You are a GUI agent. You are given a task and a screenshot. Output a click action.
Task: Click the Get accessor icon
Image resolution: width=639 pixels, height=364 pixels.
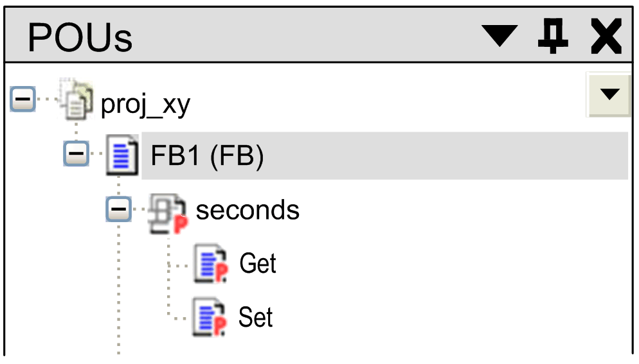coord(212,264)
